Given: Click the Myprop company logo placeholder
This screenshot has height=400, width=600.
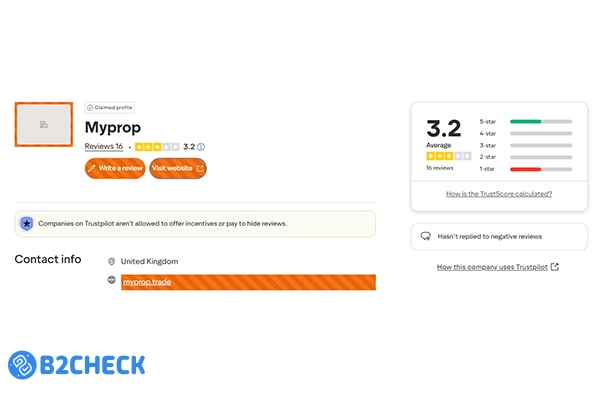Looking at the screenshot, I should pyautogui.click(x=44, y=124).
